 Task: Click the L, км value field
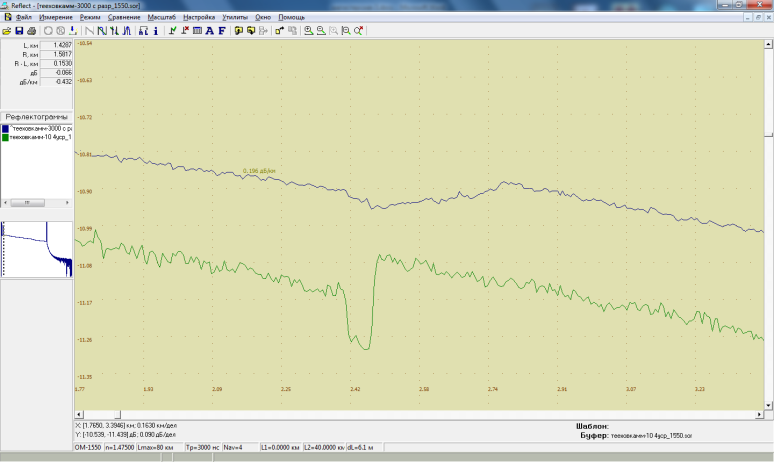(x=56, y=45)
